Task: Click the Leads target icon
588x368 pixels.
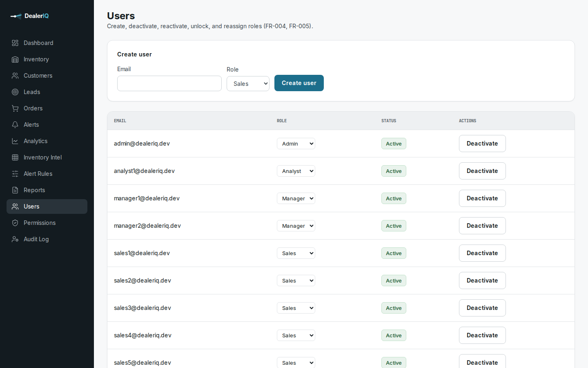Action: (x=15, y=92)
